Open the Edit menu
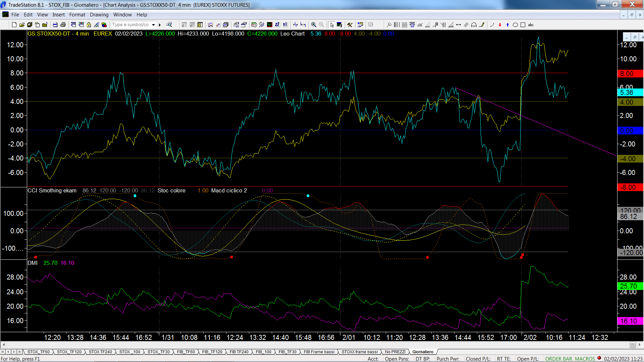Image resolution: width=644 pixels, height=362 pixels. (28, 14)
